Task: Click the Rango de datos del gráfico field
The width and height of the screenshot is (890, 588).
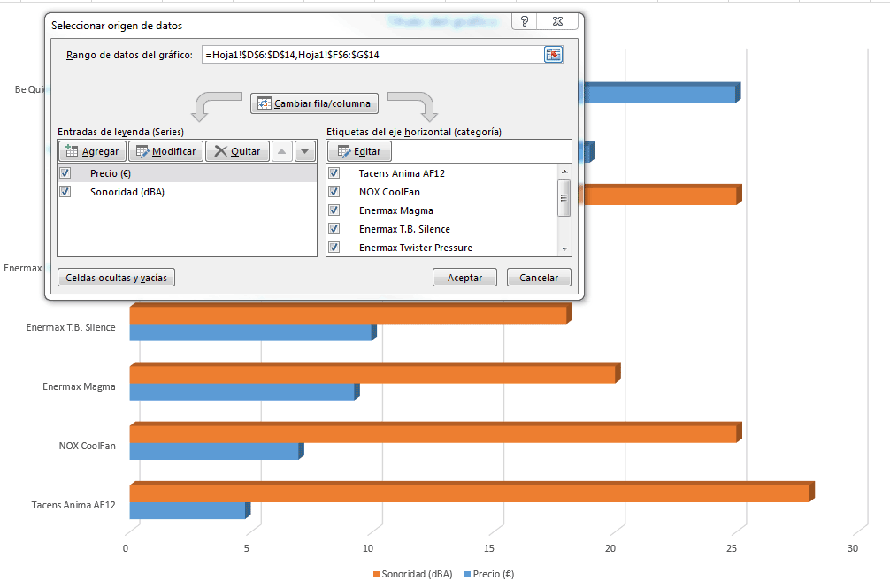Action: pyautogui.click(x=372, y=55)
